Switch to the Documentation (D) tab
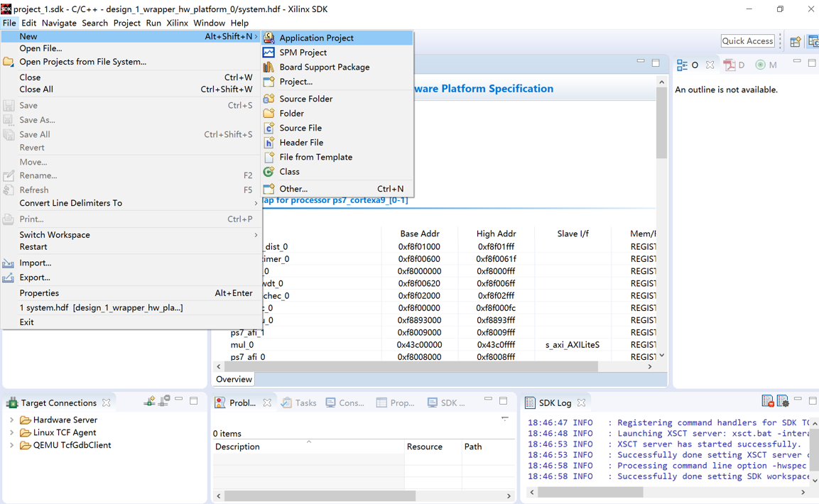This screenshot has height=504, width=819. point(734,65)
